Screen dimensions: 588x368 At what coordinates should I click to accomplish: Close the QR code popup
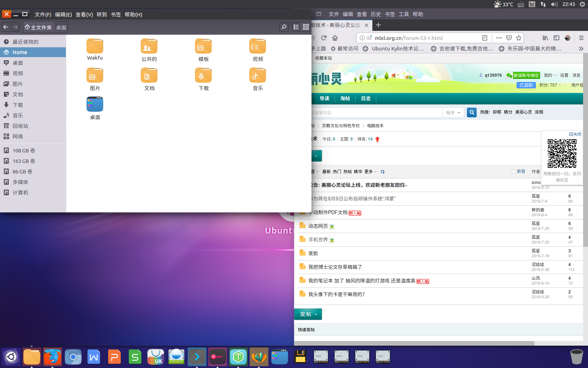[x=575, y=134]
